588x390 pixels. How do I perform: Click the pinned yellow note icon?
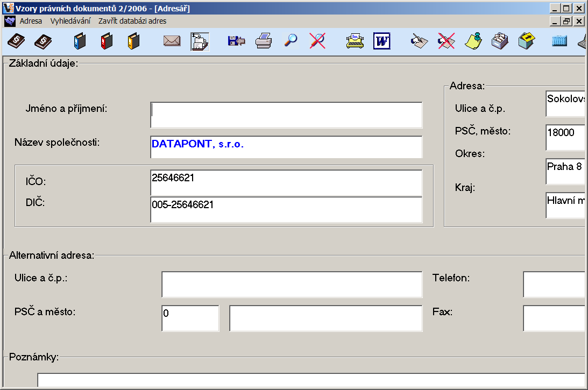coord(473,41)
